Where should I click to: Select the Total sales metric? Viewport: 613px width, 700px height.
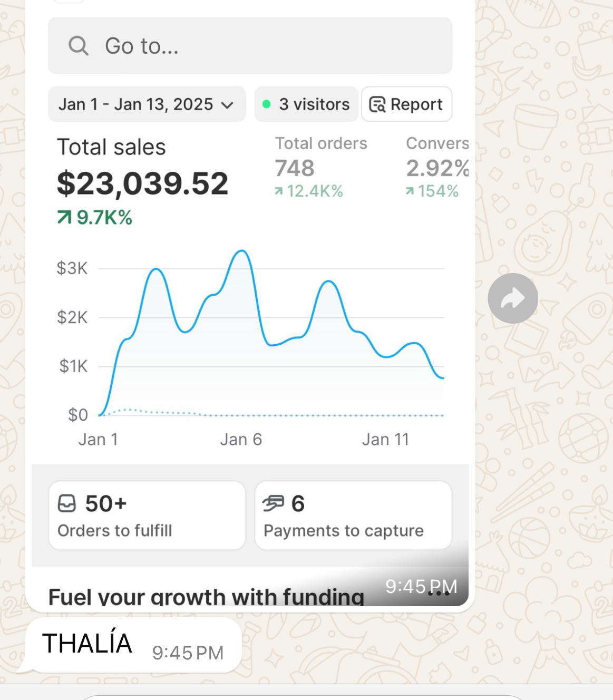[142, 173]
